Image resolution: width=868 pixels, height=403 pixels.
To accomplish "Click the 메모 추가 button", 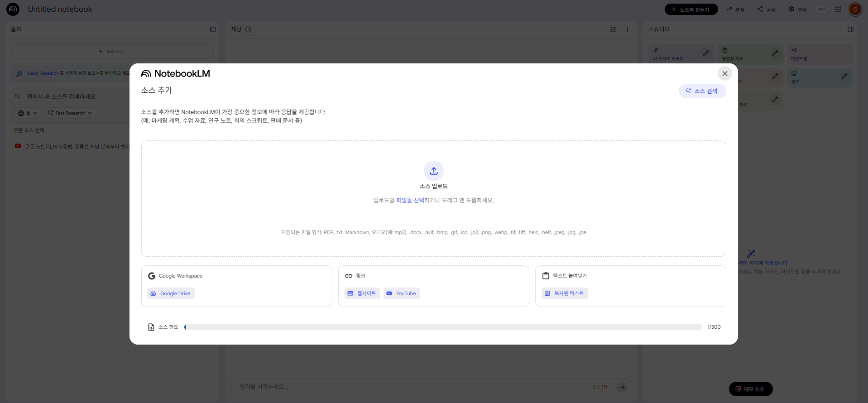I will tap(751, 389).
